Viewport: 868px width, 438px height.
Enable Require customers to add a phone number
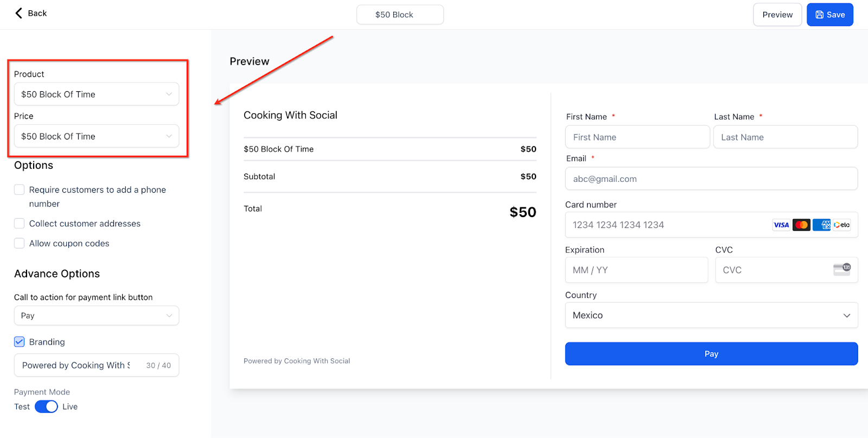[x=20, y=189]
